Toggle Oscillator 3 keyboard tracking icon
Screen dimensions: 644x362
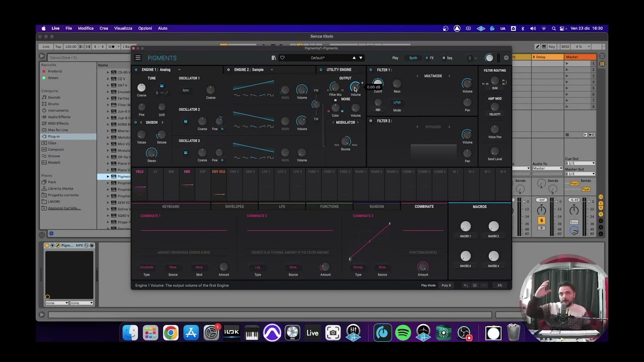point(185,152)
